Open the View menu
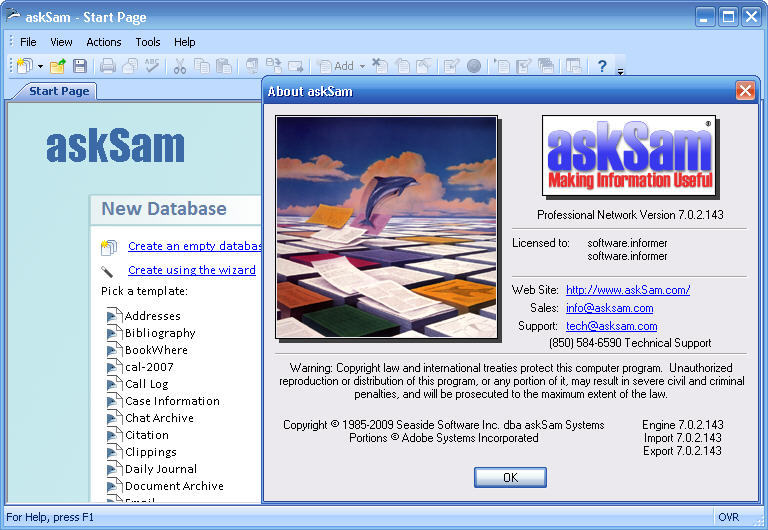768x530 pixels. click(x=61, y=42)
